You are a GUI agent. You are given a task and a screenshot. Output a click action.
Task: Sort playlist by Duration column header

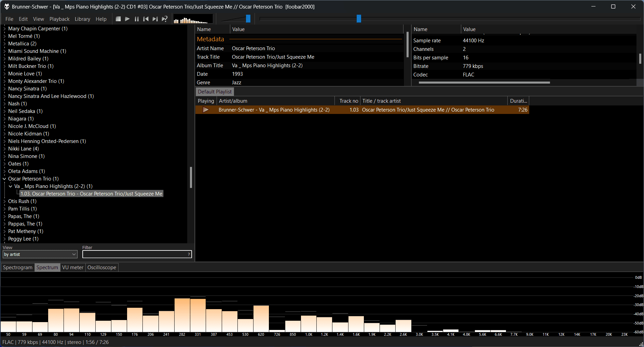pos(518,101)
